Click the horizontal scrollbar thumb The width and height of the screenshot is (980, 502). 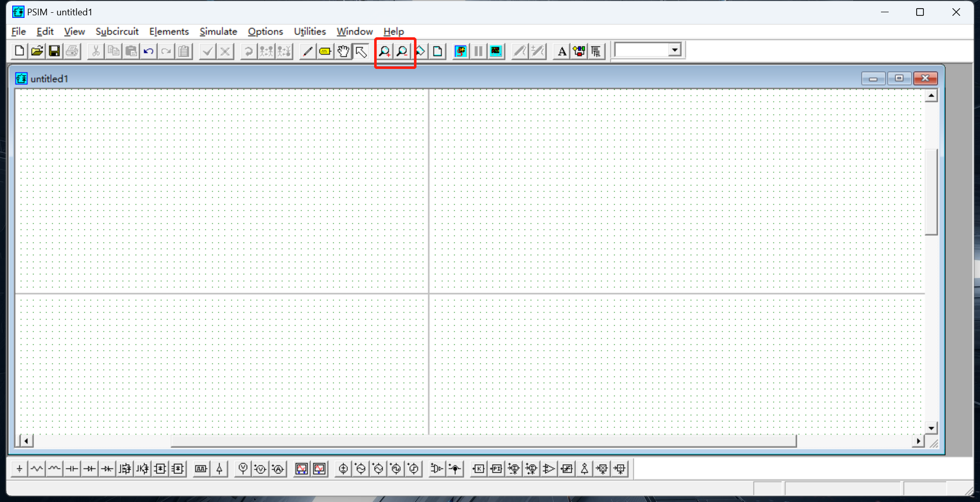[x=484, y=441]
